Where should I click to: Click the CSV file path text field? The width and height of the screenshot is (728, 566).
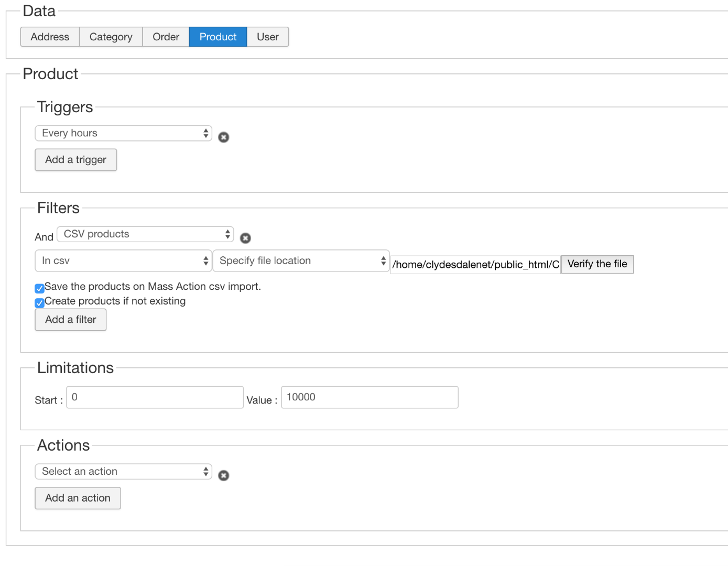(x=475, y=265)
